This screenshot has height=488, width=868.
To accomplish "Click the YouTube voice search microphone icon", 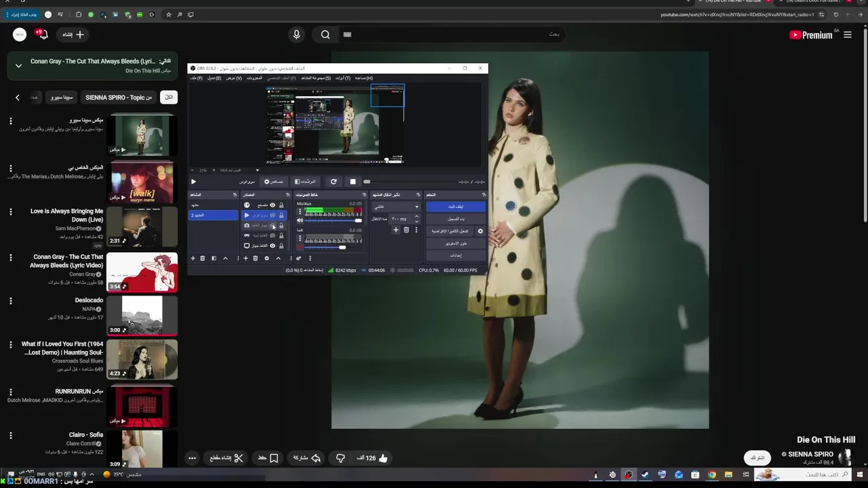I will pyautogui.click(x=296, y=35).
